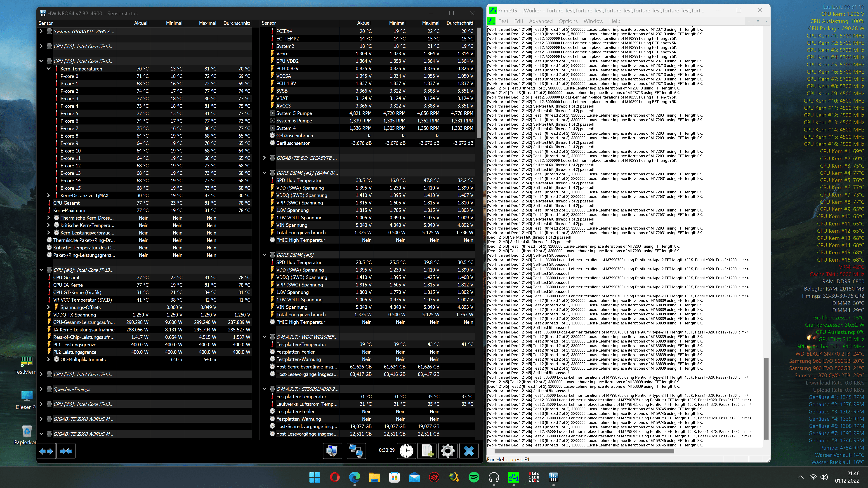Viewport: 868px width, 488px height.
Task: Open the Advanced menu in Prime95
Action: tap(540, 21)
